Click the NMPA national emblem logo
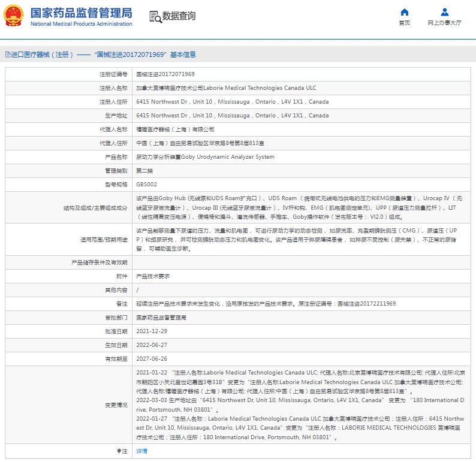 [x=13, y=16]
